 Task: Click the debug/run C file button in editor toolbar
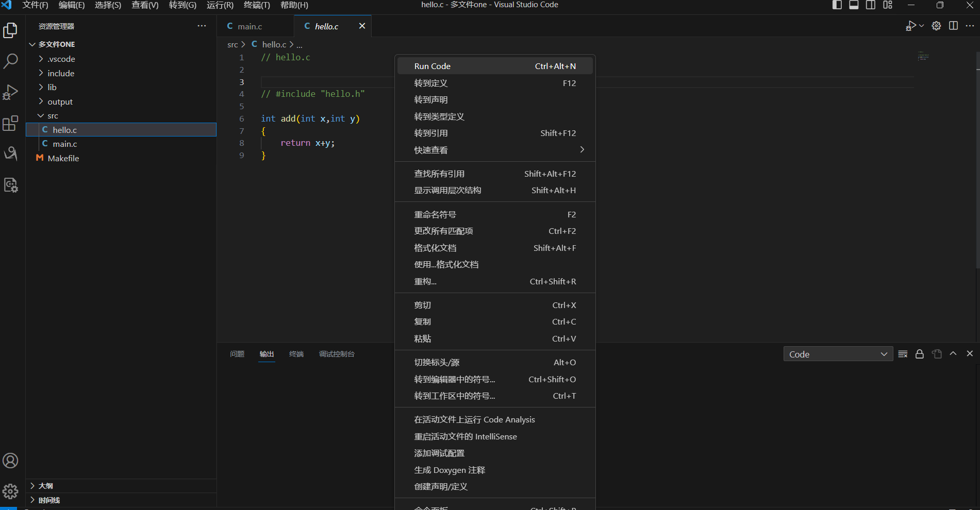click(910, 26)
